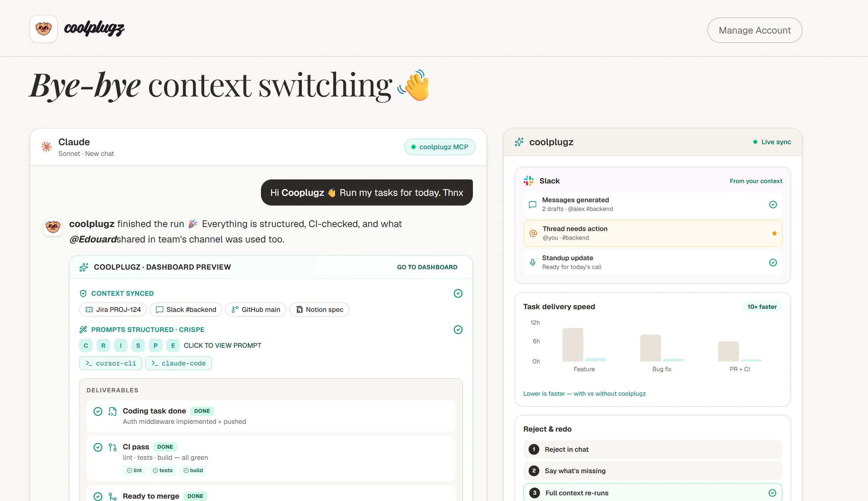
Task: Click the chat bubble icon for Messages generated
Action: point(533,205)
